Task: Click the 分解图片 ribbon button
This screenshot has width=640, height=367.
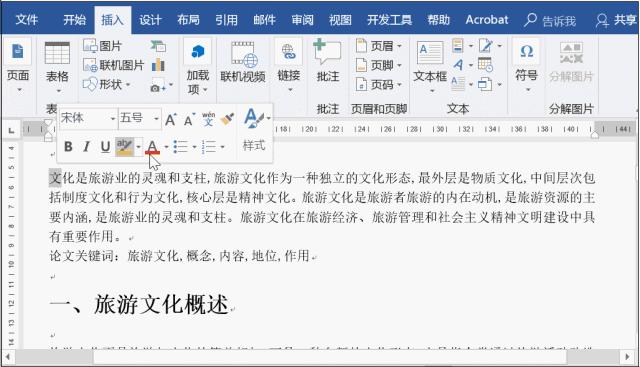Action: (x=571, y=61)
